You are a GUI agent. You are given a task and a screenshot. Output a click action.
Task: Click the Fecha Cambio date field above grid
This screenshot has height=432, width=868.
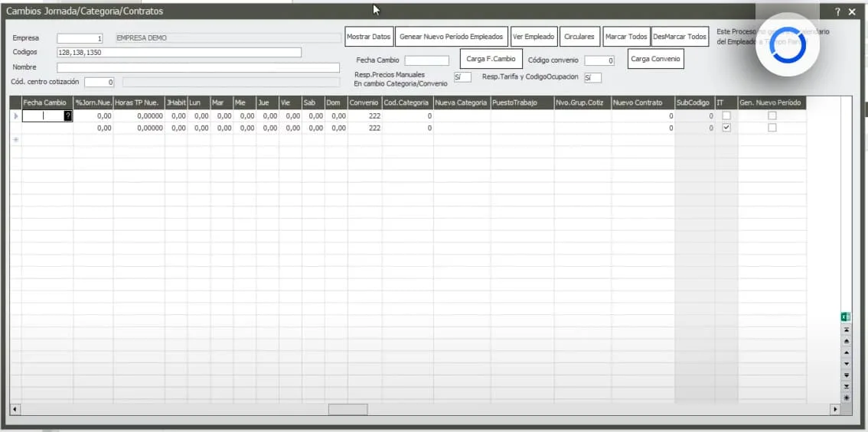(x=427, y=60)
